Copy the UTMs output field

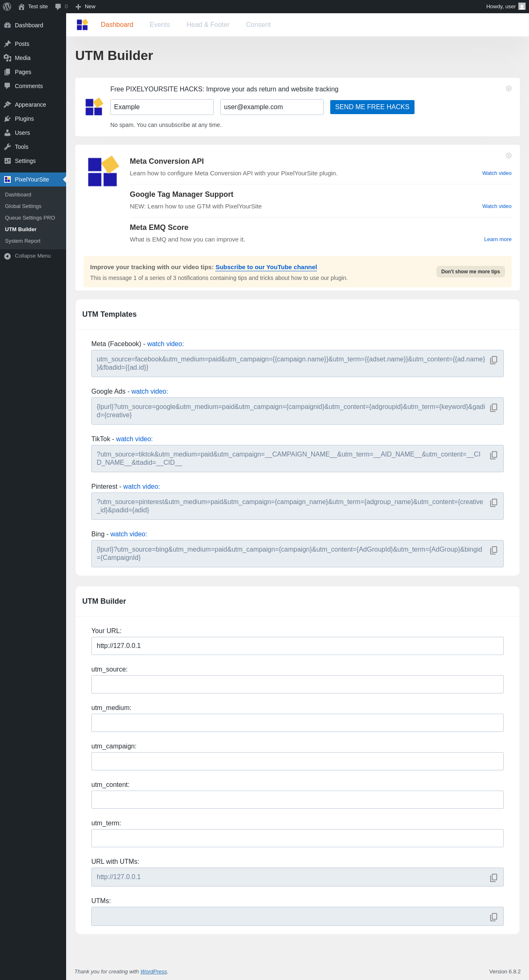click(493, 917)
